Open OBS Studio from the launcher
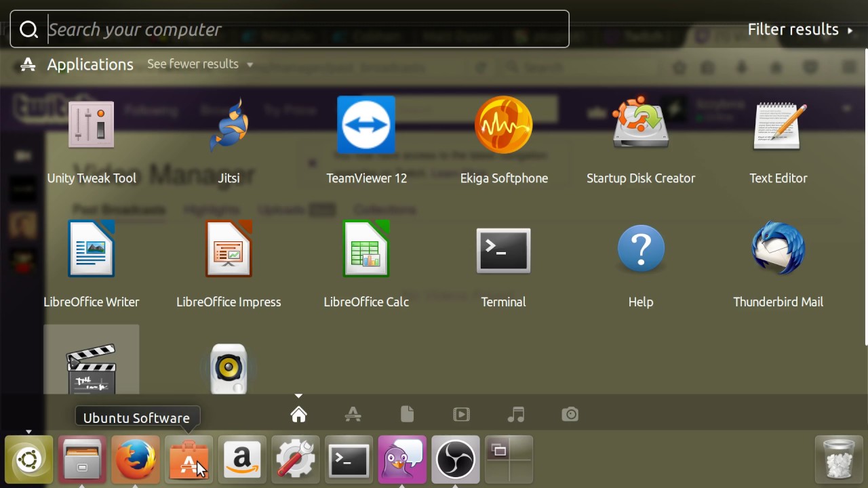This screenshot has width=868, height=488. point(455,460)
